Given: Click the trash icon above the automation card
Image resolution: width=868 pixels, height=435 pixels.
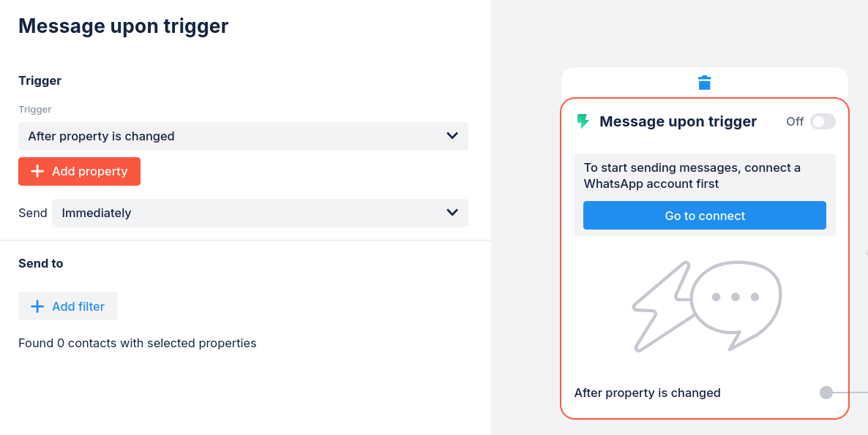Looking at the screenshot, I should pos(704,83).
